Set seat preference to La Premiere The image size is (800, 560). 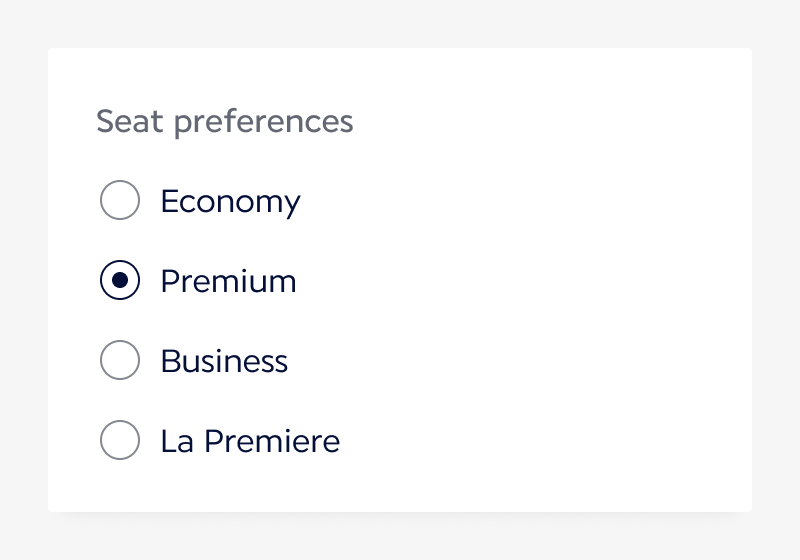120,441
